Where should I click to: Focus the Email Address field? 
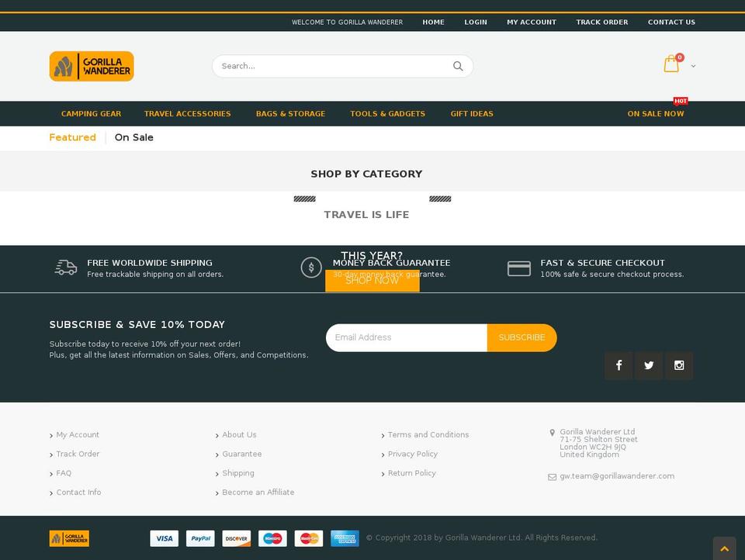pyautogui.click(x=407, y=337)
